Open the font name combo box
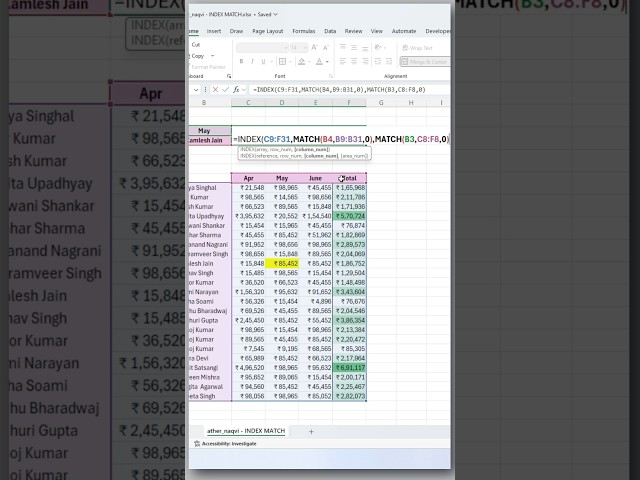This screenshot has height=480, width=640. (262, 48)
